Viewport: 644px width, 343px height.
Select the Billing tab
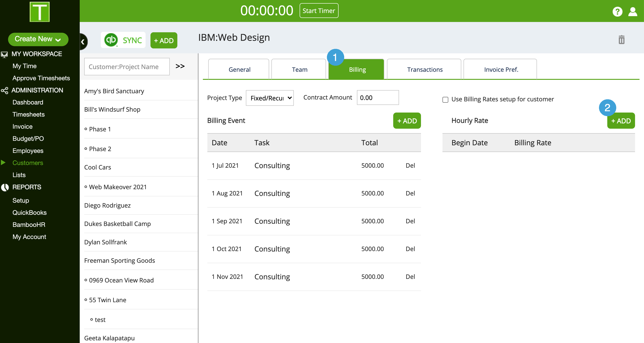tap(357, 69)
